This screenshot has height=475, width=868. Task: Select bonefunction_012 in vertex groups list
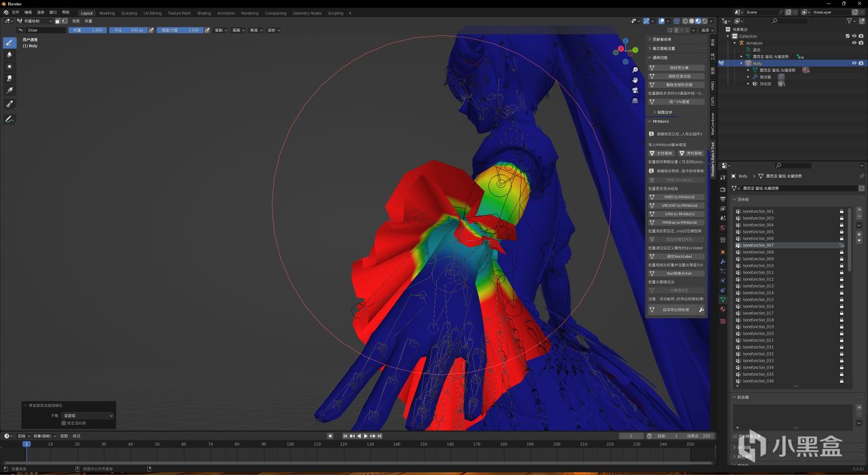758,279
